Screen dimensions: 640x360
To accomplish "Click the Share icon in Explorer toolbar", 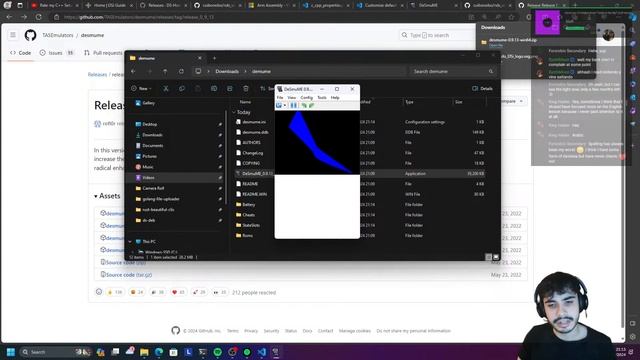I will (230, 89).
